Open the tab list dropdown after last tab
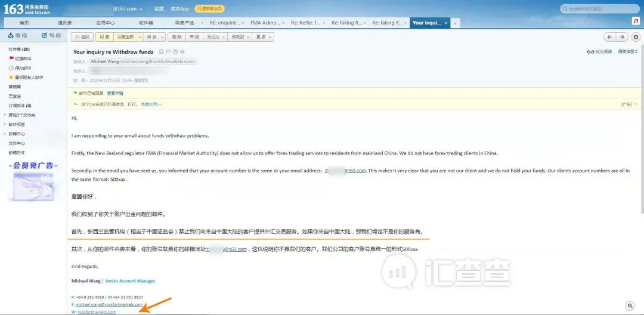644x315 pixels. [x=454, y=23]
